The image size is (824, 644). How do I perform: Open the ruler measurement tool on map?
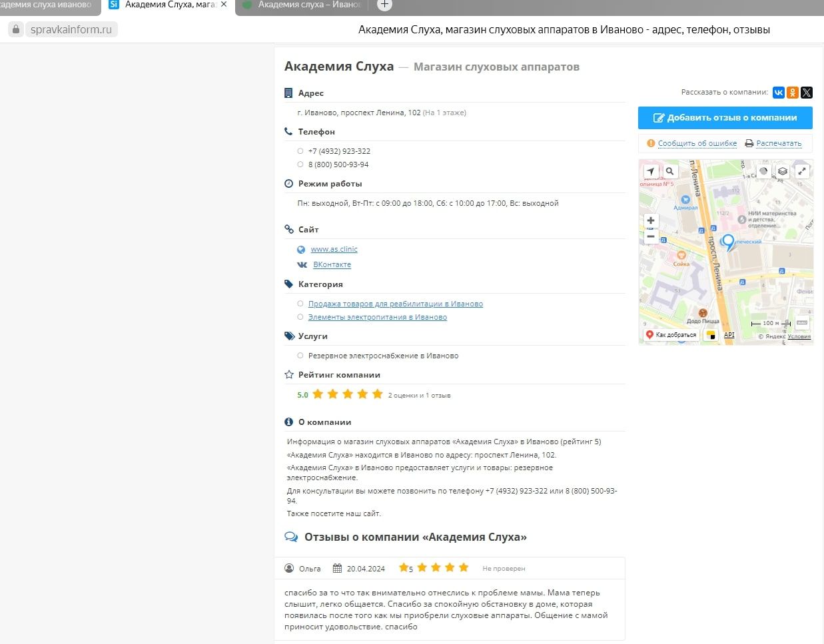802,323
